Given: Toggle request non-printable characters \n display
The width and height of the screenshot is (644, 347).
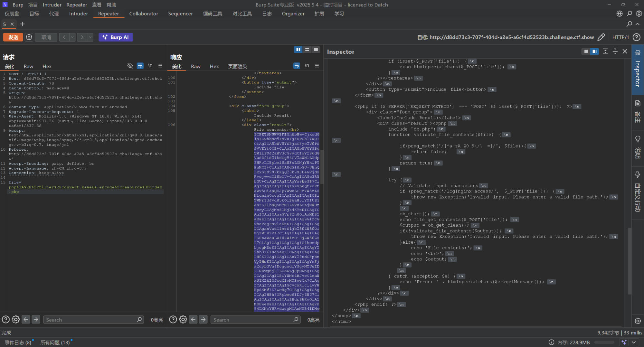Looking at the screenshot, I should pyautogui.click(x=150, y=66).
